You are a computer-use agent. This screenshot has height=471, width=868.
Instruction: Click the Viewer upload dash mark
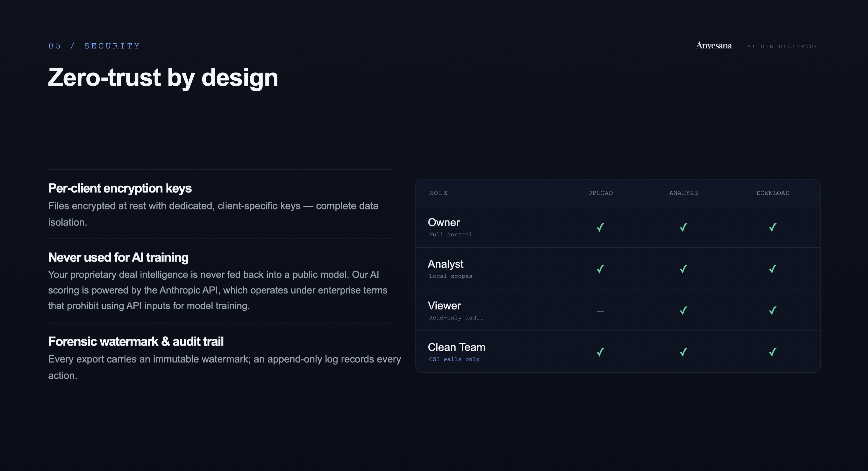pos(600,312)
